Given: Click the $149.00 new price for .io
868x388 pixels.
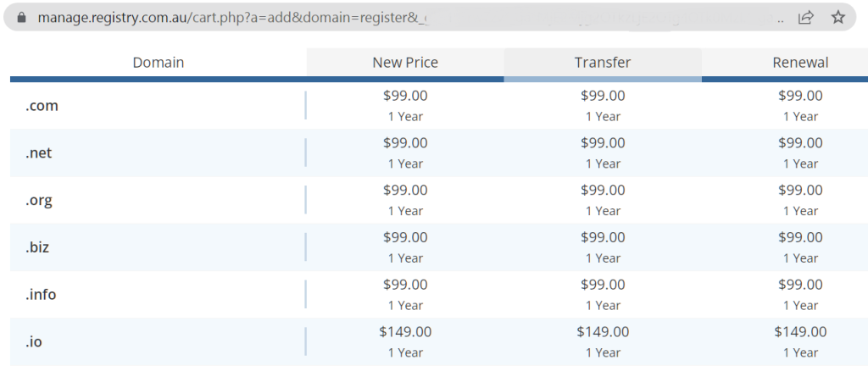Looking at the screenshot, I should 405,331.
